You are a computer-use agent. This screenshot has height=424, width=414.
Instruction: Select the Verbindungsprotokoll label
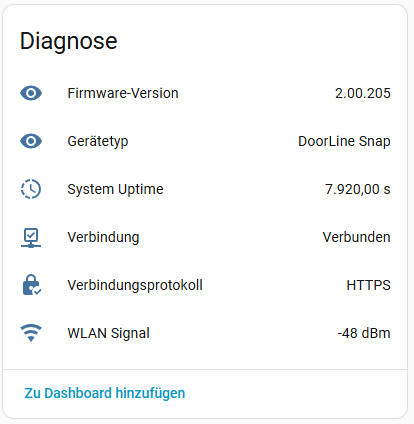[135, 285]
